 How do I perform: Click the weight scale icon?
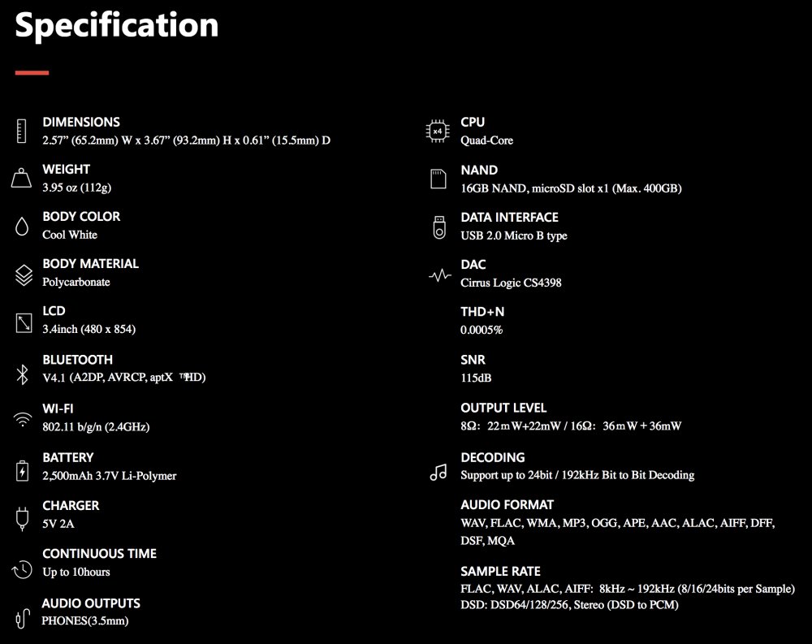pos(21,178)
